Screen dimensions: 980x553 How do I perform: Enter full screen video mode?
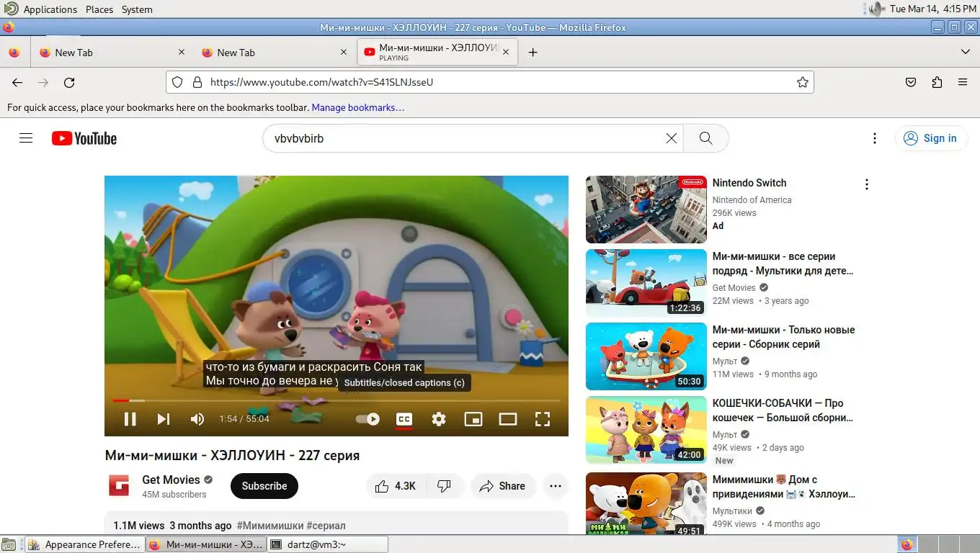point(543,419)
